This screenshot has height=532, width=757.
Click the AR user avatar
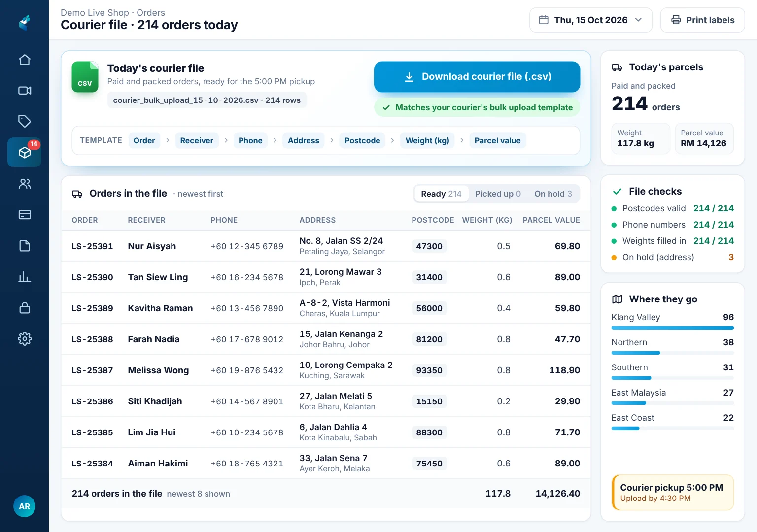click(x=25, y=506)
